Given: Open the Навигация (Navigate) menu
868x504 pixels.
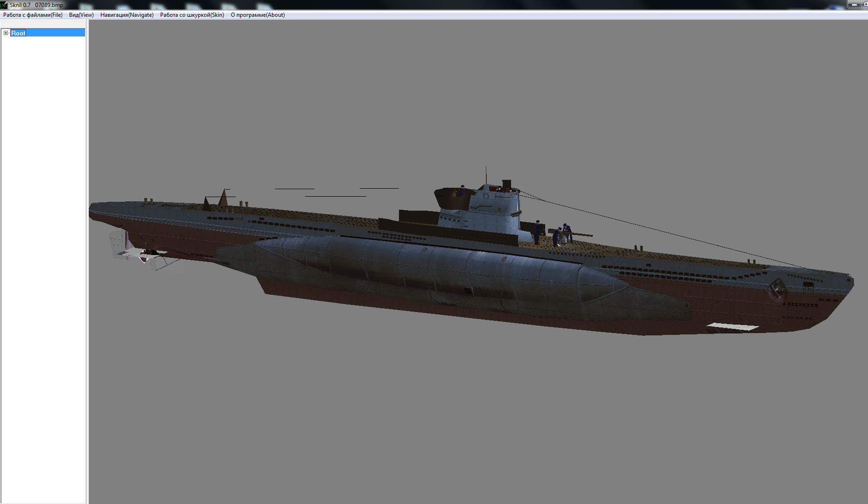Looking at the screenshot, I should click(127, 15).
